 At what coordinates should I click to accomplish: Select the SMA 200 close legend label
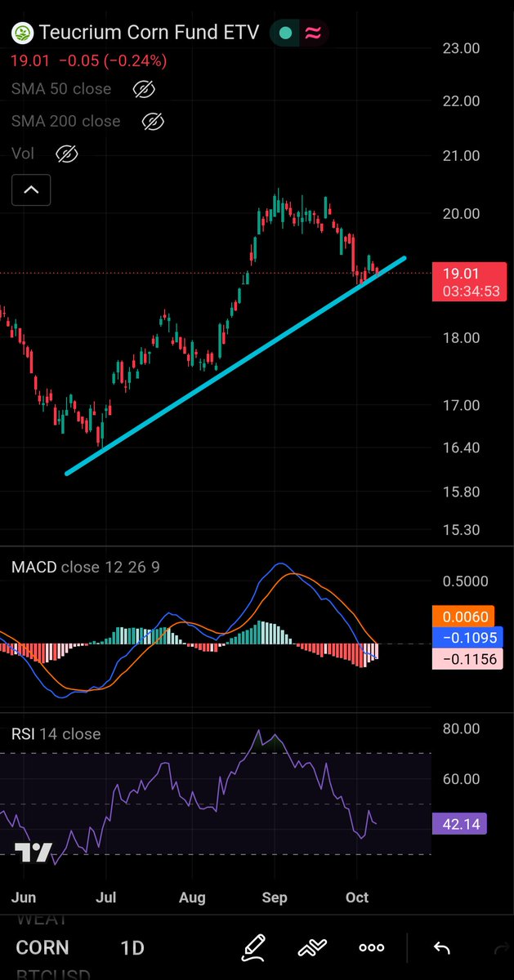click(65, 121)
